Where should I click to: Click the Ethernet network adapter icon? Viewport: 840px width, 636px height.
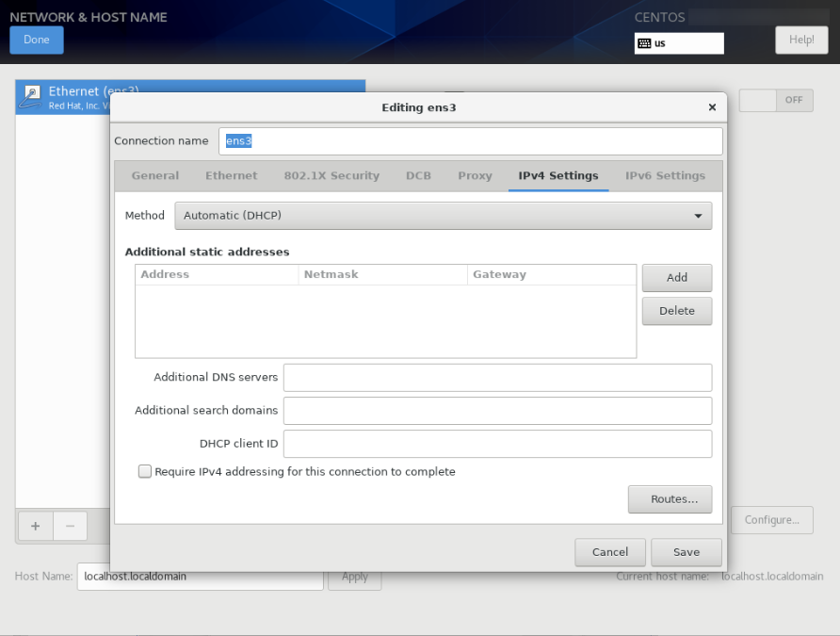click(30, 97)
